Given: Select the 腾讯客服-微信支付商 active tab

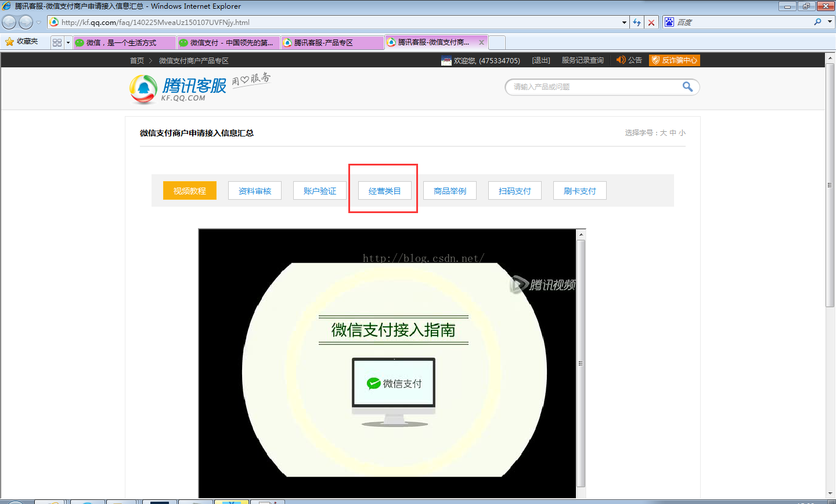Looking at the screenshot, I should tap(433, 42).
